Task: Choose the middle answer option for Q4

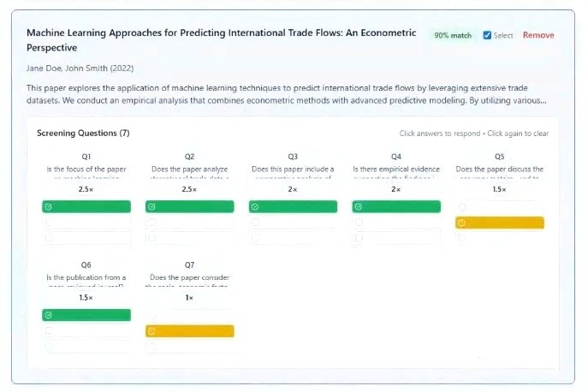Action: [x=396, y=223]
